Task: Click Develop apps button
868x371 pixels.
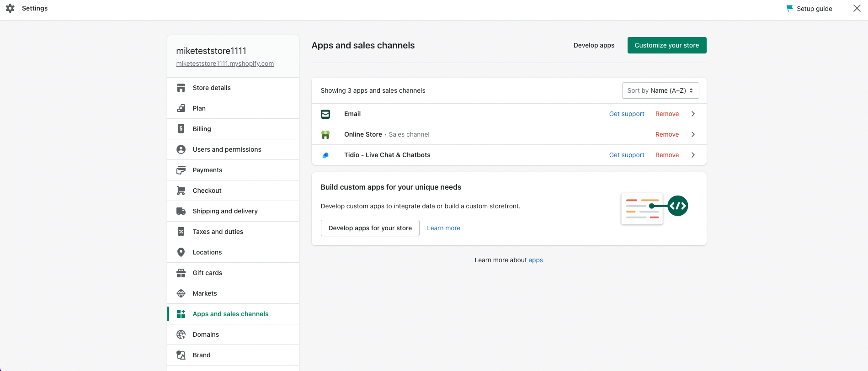Action: pyautogui.click(x=594, y=45)
